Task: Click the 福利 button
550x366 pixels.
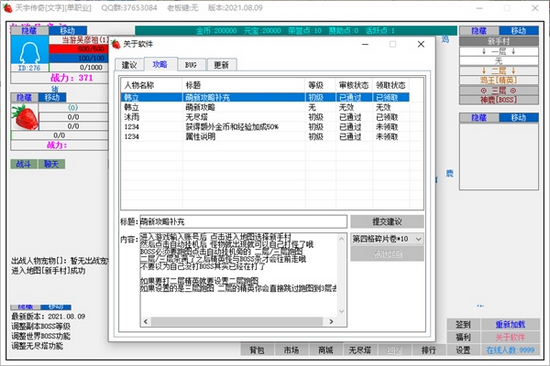Action: click(463, 337)
